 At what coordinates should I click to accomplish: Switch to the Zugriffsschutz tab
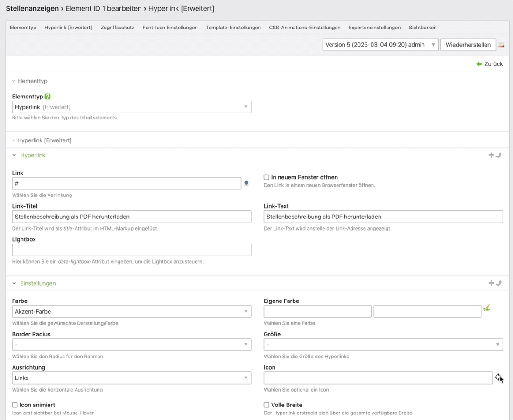click(x=117, y=28)
